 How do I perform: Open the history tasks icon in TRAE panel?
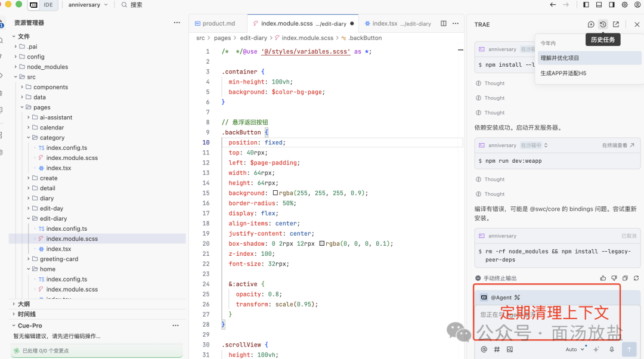(603, 24)
